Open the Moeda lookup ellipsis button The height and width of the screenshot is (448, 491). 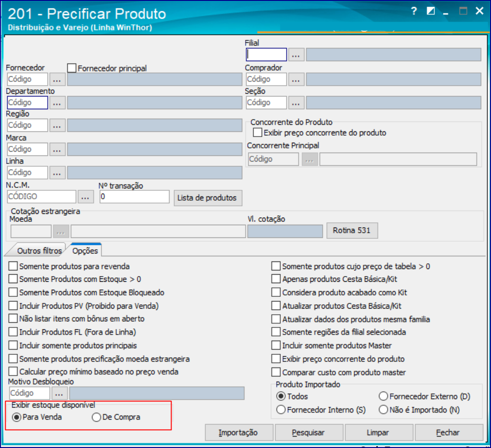click(x=61, y=231)
